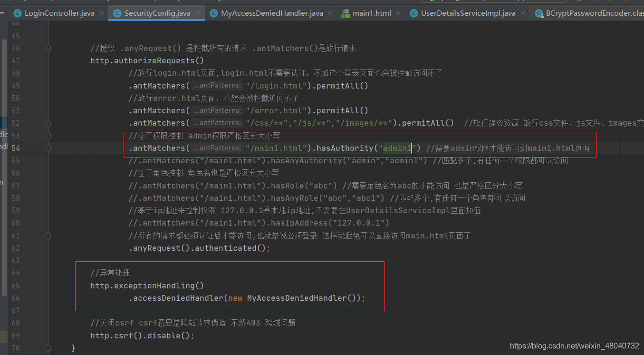The width and height of the screenshot is (644, 355).
Task: Toggle the fold marker at line 53
Action: click(x=48, y=136)
